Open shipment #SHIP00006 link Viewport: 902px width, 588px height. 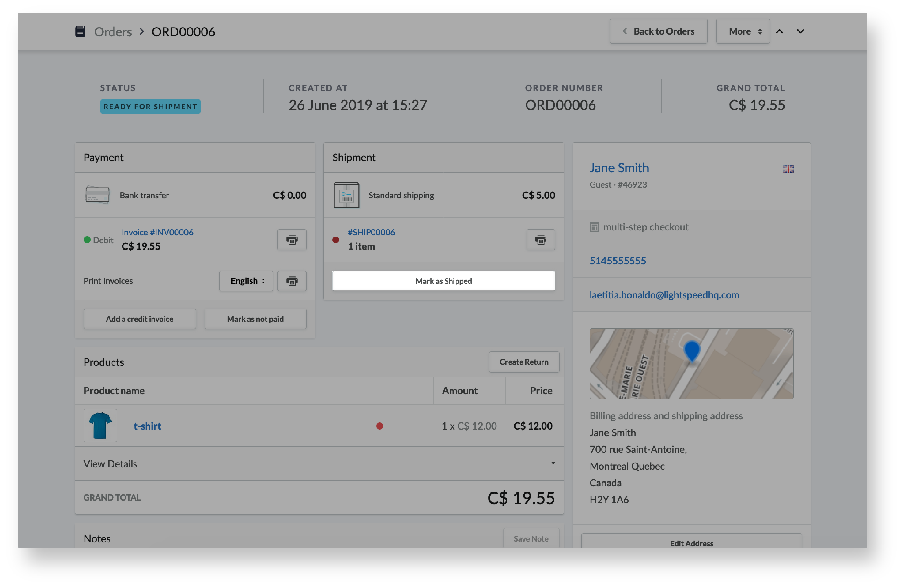coord(371,232)
